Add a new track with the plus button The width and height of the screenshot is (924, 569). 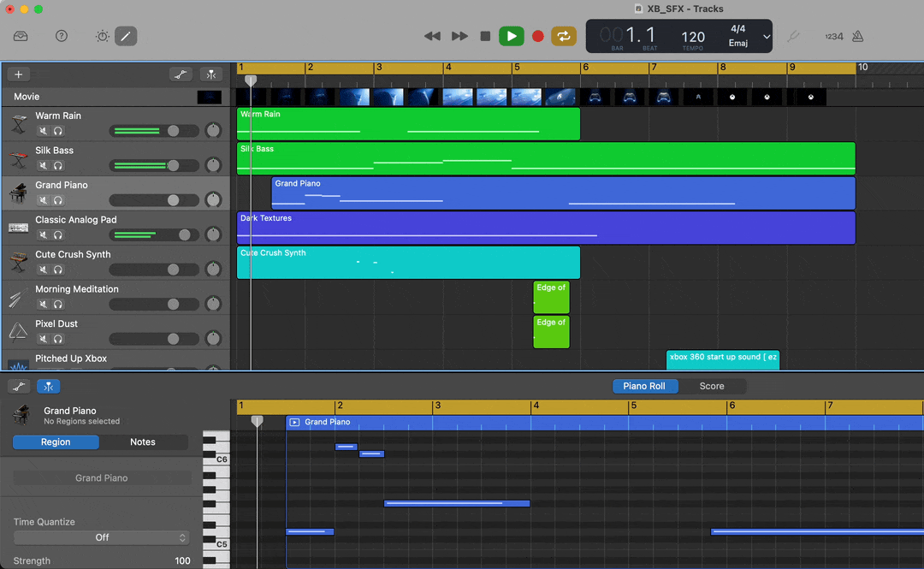point(18,74)
